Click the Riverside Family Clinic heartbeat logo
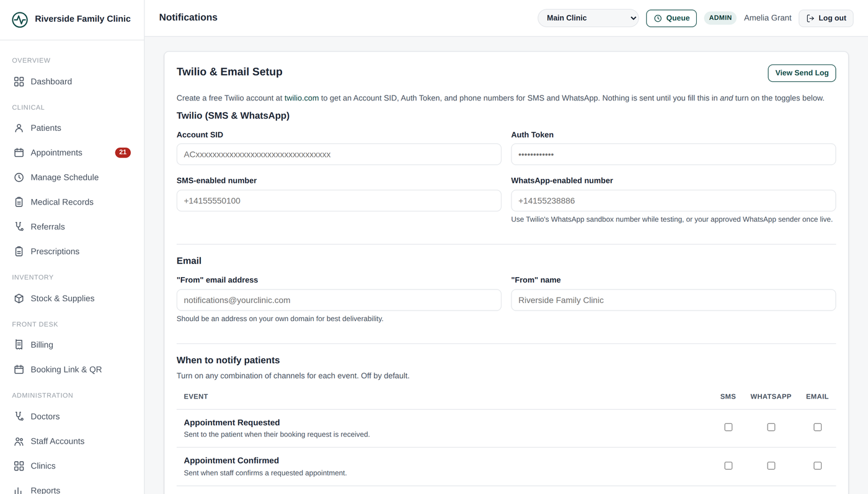Image resolution: width=868 pixels, height=494 pixels. pyautogui.click(x=20, y=19)
